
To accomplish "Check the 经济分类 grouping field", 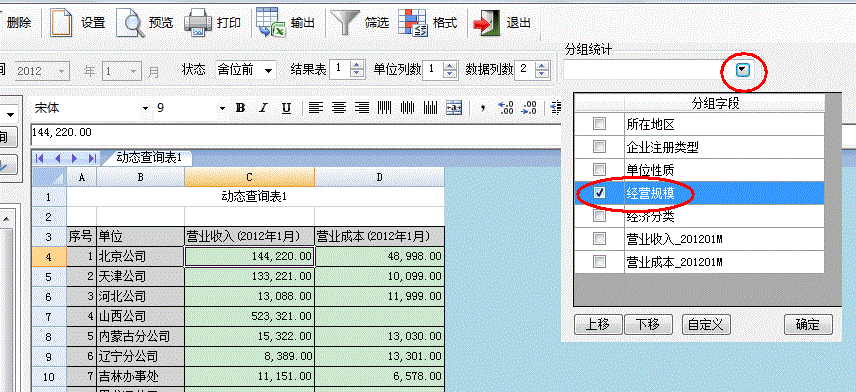I will (599, 216).
